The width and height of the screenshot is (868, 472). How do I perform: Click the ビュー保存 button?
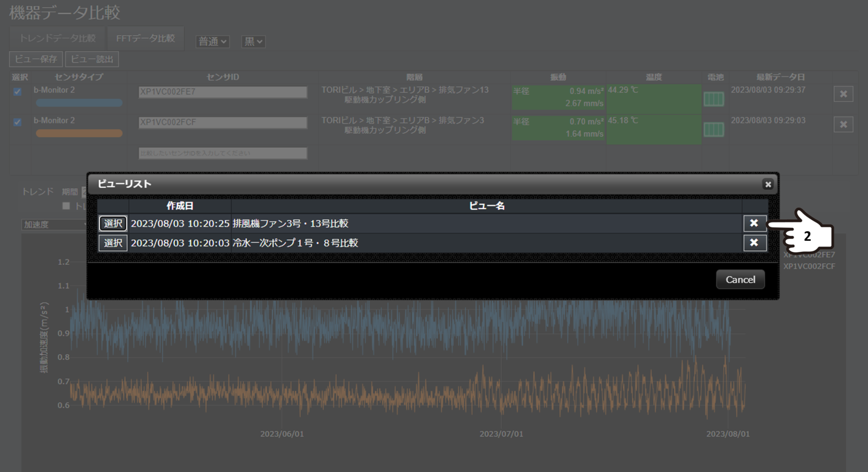[x=36, y=59]
